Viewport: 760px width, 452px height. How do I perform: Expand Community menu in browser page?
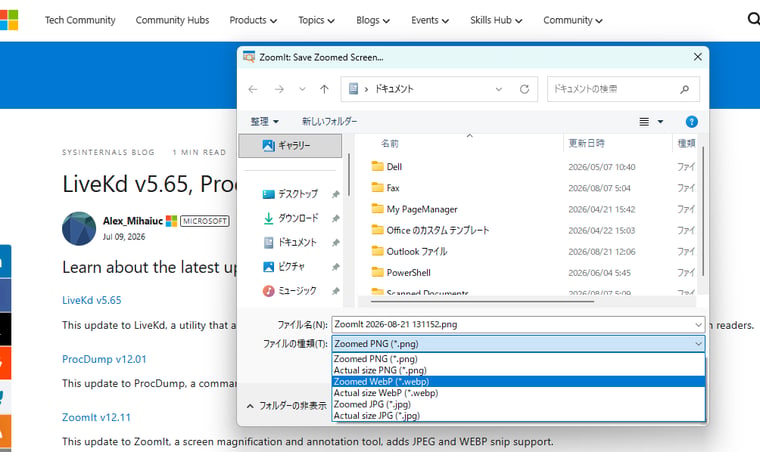[x=573, y=20]
